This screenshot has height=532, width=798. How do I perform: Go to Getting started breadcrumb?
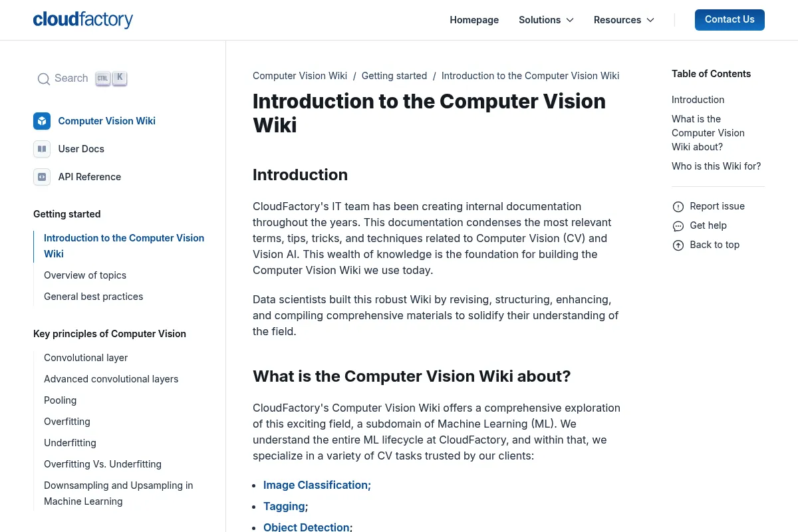click(x=394, y=76)
